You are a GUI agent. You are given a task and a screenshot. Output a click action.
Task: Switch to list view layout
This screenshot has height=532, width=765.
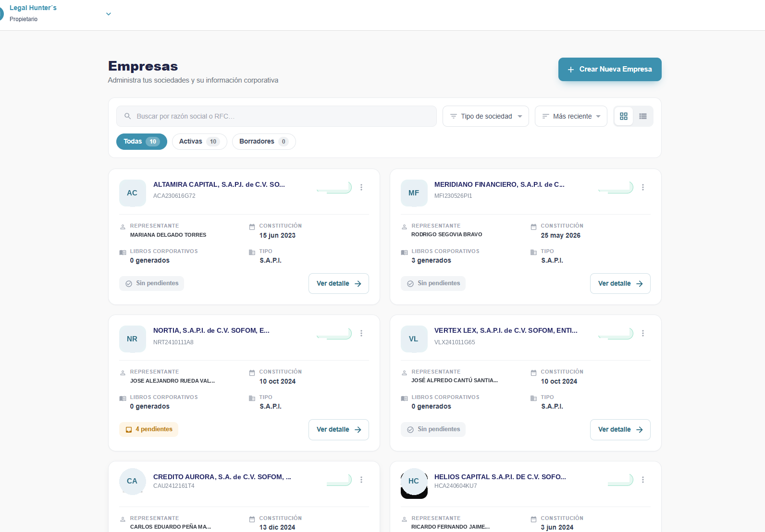643,116
